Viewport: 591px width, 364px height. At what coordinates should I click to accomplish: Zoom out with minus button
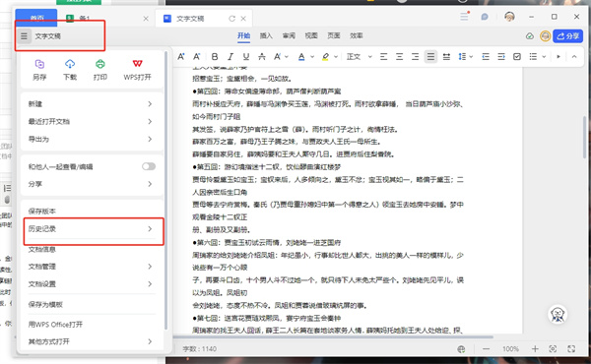pyautogui.click(x=487, y=349)
